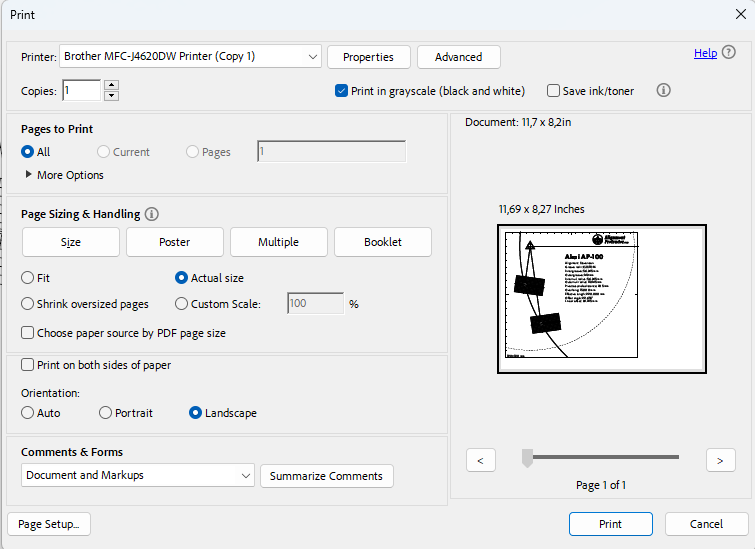Click the previous page arrow button
The width and height of the screenshot is (755, 549).
click(481, 460)
